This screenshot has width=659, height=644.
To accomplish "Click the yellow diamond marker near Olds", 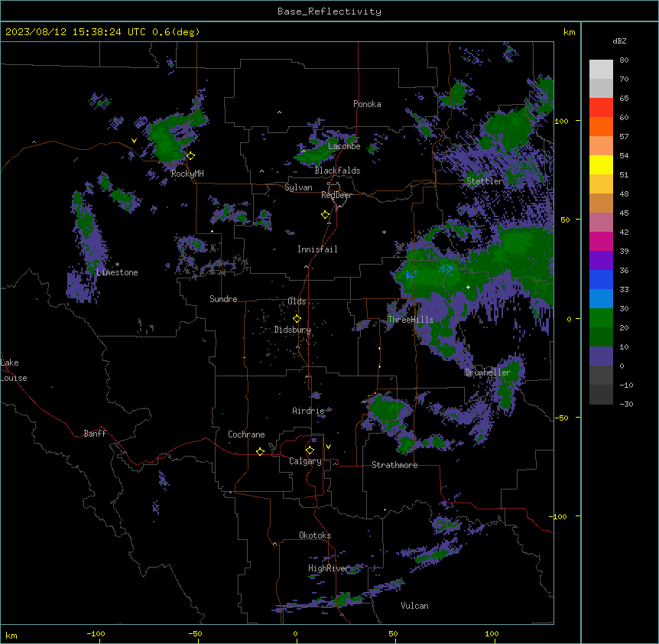I will click(x=297, y=319).
